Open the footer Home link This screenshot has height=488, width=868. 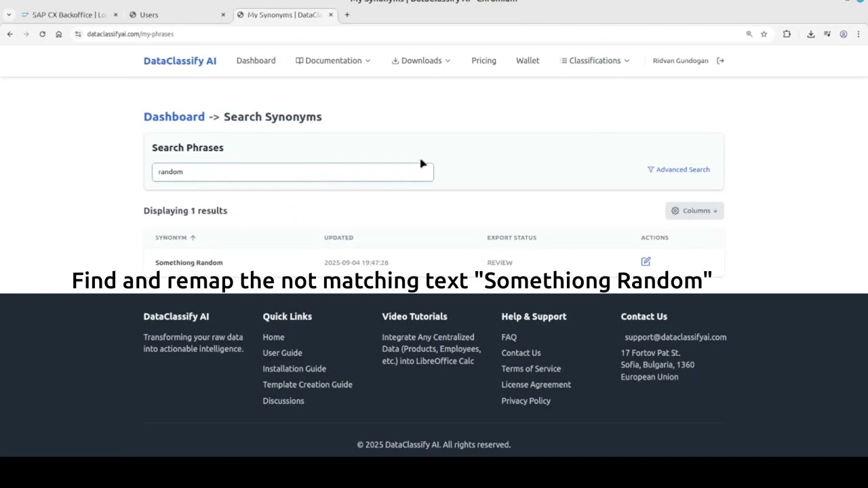(x=273, y=337)
